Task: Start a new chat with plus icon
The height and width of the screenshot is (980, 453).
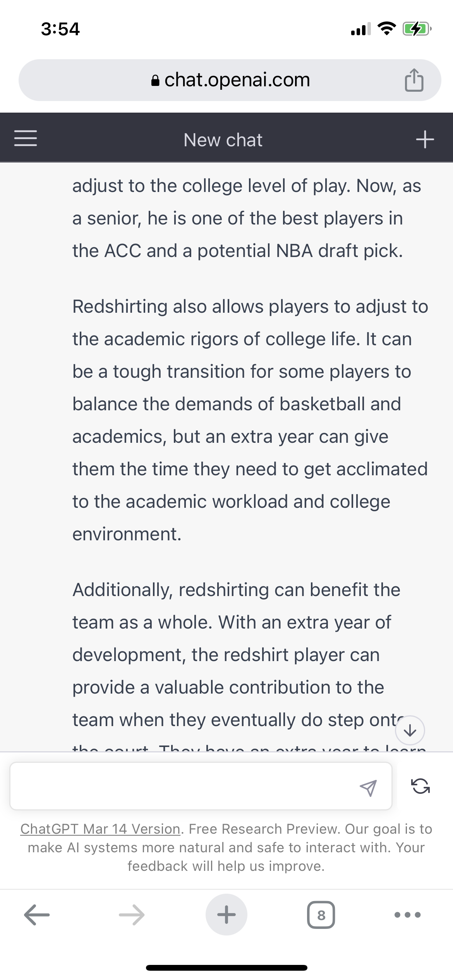Action: pyautogui.click(x=425, y=139)
